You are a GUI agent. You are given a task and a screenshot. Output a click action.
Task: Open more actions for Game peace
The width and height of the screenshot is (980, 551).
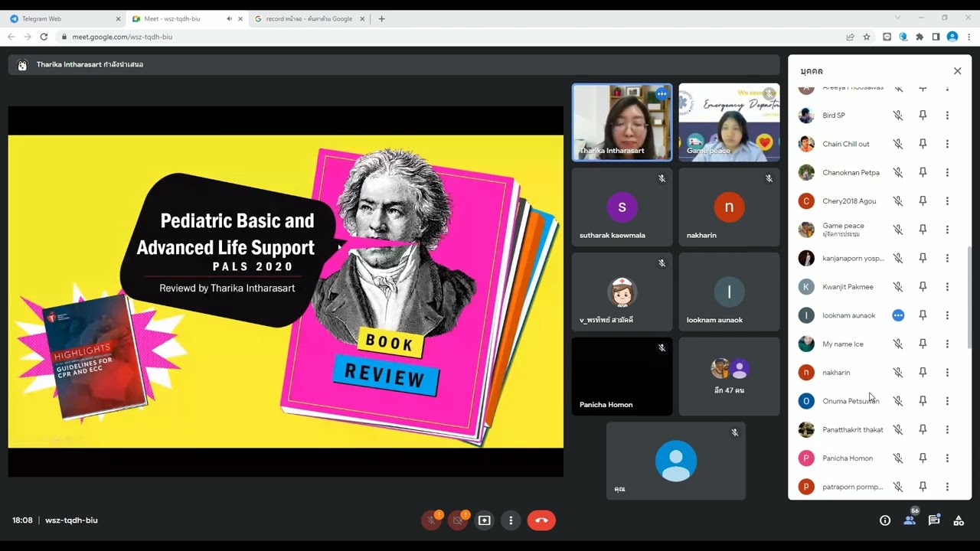(x=947, y=230)
